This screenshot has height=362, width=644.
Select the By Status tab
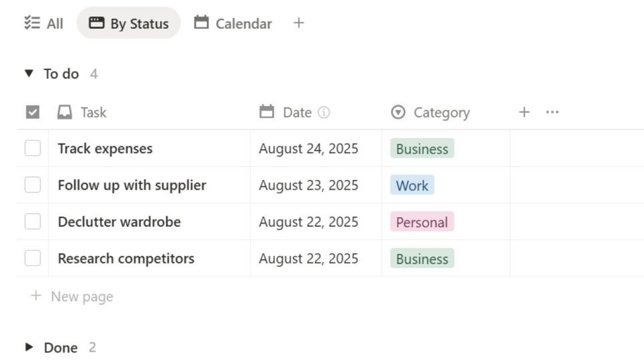click(x=129, y=24)
